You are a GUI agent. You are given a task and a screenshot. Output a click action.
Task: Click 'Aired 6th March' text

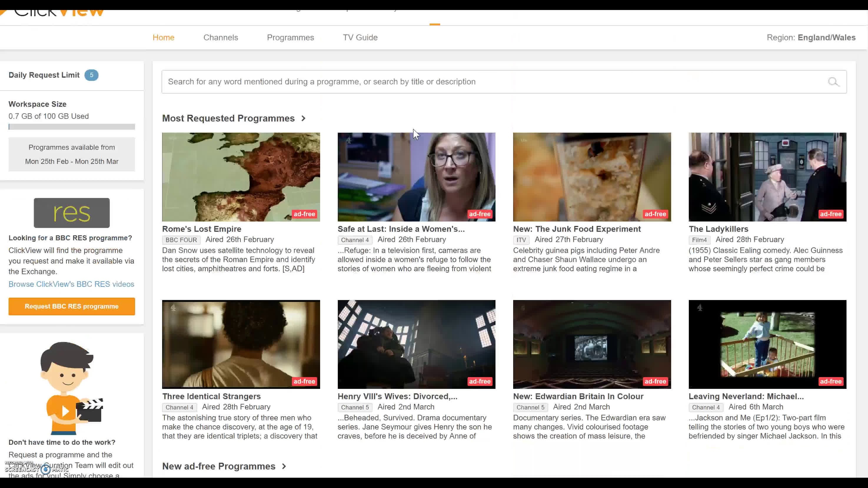point(756,407)
